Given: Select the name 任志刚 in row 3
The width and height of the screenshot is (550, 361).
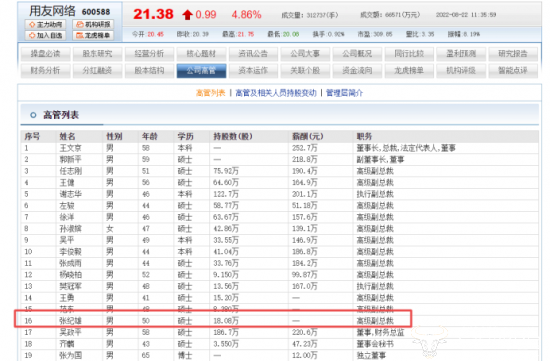Looking at the screenshot, I should point(71,171).
